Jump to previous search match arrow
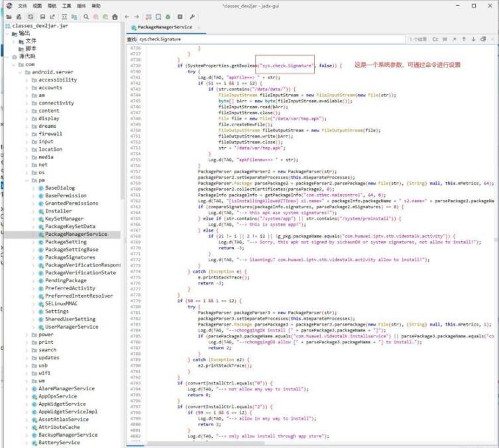499x448 pixels. pos(464,39)
